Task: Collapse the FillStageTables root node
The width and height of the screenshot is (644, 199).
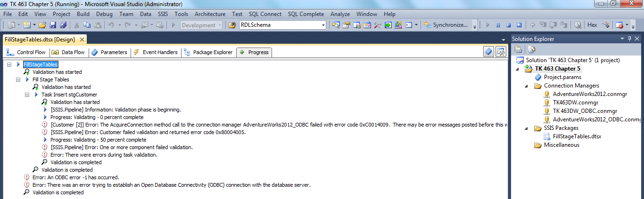Action: click(x=9, y=64)
